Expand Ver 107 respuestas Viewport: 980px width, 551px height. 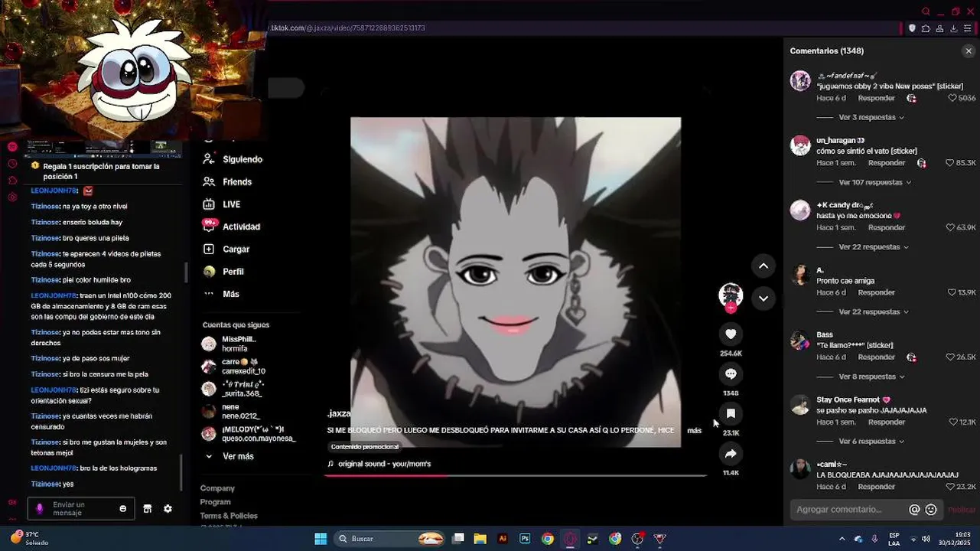tap(875, 183)
